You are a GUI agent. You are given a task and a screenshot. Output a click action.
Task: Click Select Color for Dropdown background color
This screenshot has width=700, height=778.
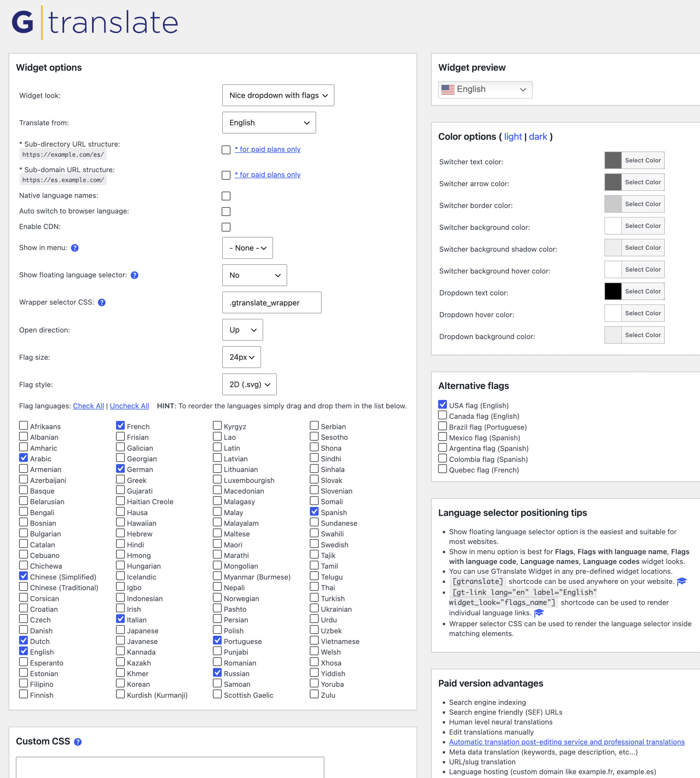[643, 335]
